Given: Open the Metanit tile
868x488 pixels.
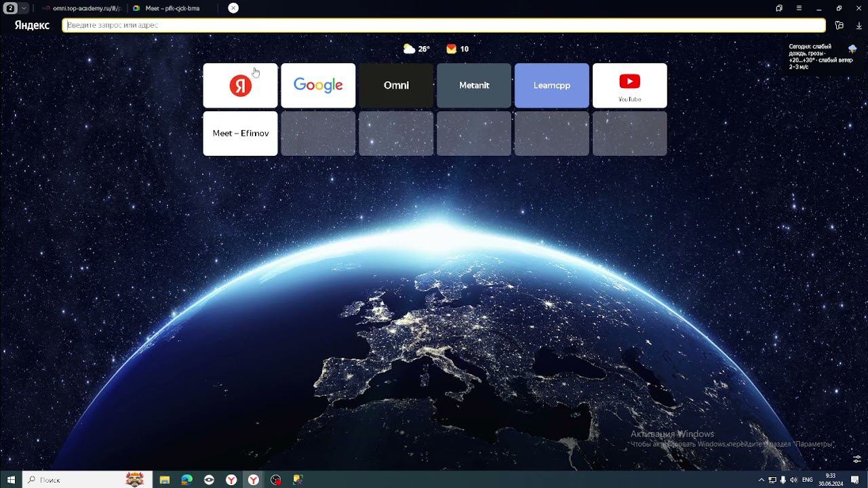Looking at the screenshot, I should pos(474,85).
